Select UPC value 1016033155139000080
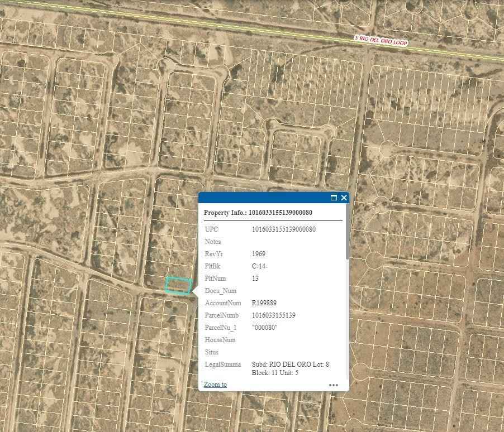Image resolution: width=504 pixels, height=432 pixels. [x=283, y=229]
